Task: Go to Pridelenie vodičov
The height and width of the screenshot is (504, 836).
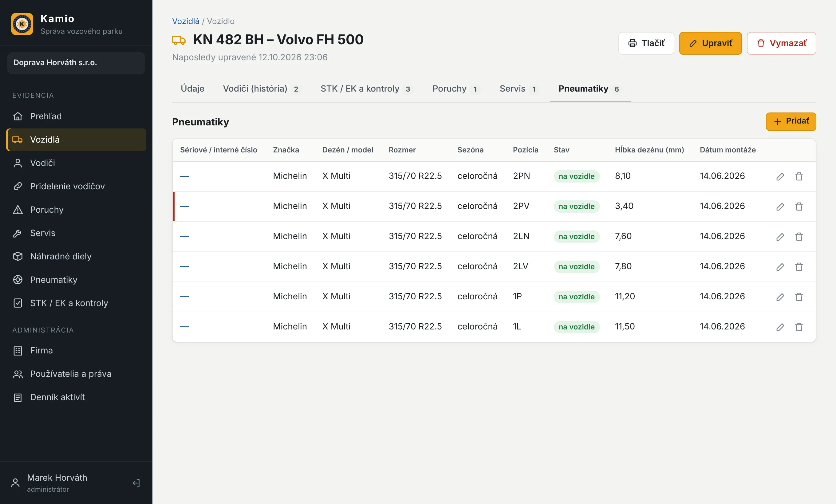Action: [76, 186]
